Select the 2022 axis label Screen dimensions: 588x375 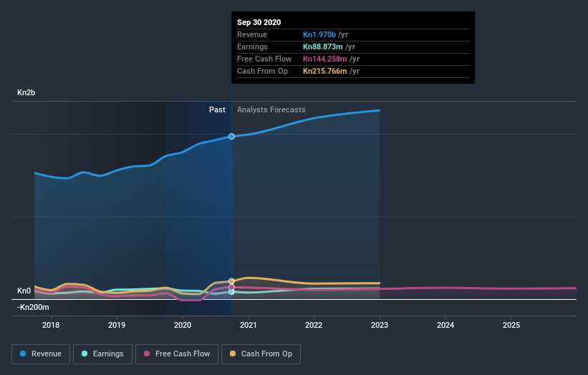[x=314, y=325]
